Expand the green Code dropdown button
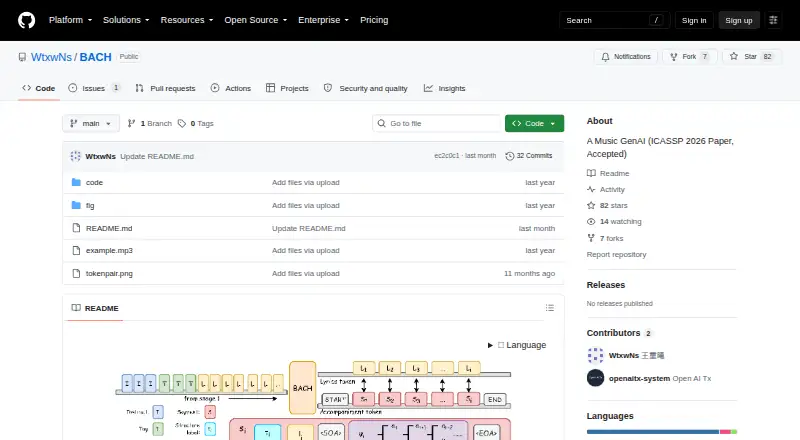800x440 pixels. (534, 124)
